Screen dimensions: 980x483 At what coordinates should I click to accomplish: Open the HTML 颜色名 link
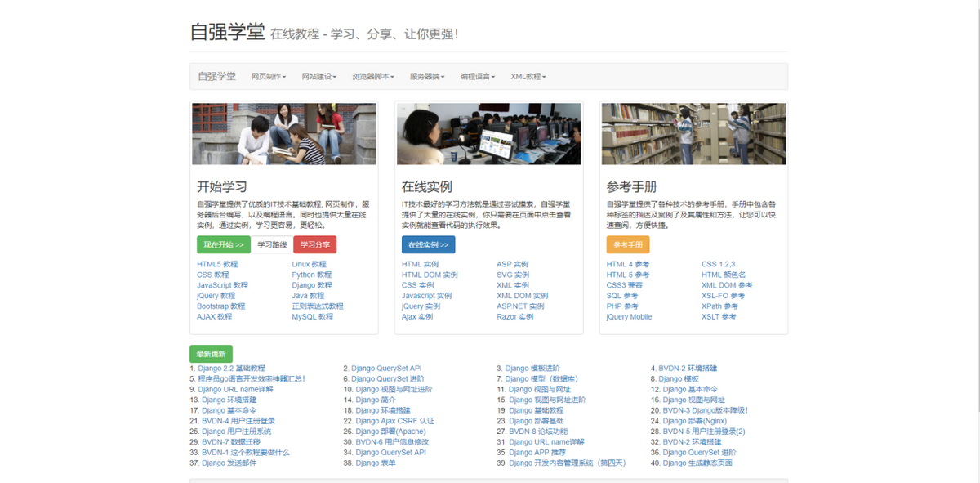point(724,275)
